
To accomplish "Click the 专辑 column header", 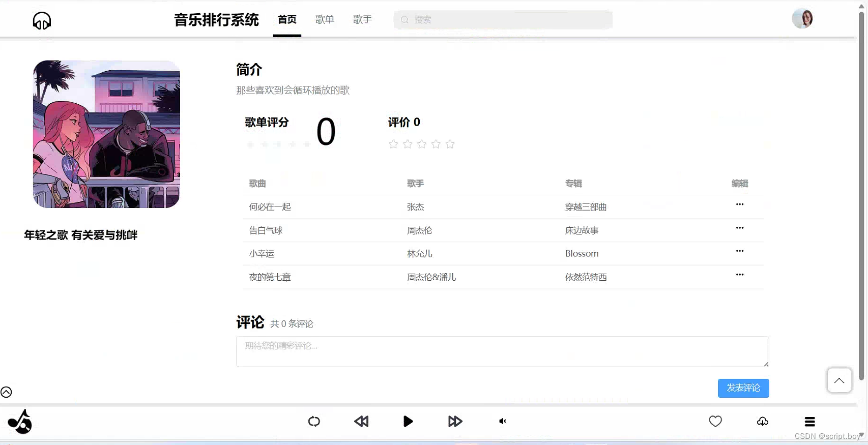I will pyautogui.click(x=573, y=184).
